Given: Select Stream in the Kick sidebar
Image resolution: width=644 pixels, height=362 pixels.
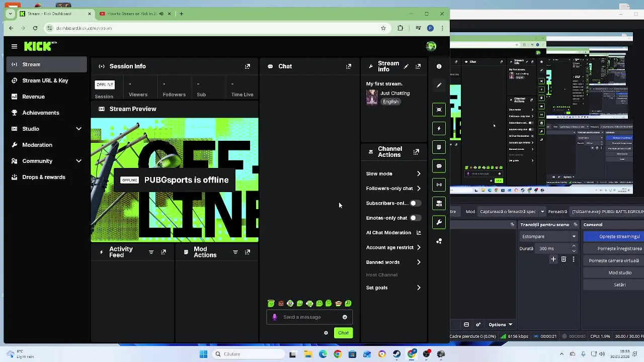Looking at the screenshot, I should click(47, 64).
